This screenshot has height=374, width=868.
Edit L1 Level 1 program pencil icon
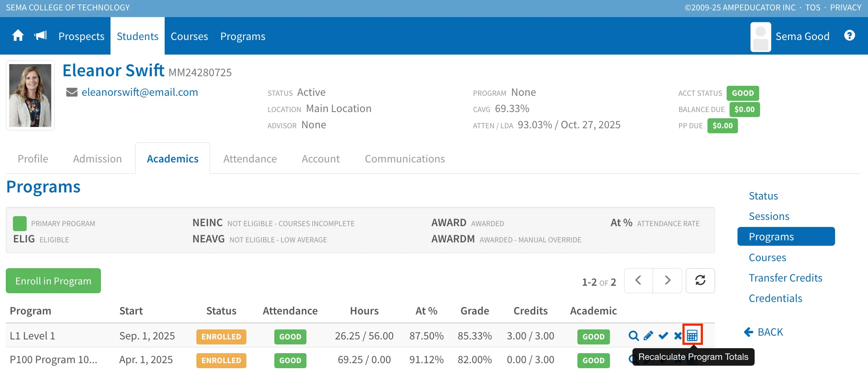coord(648,336)
